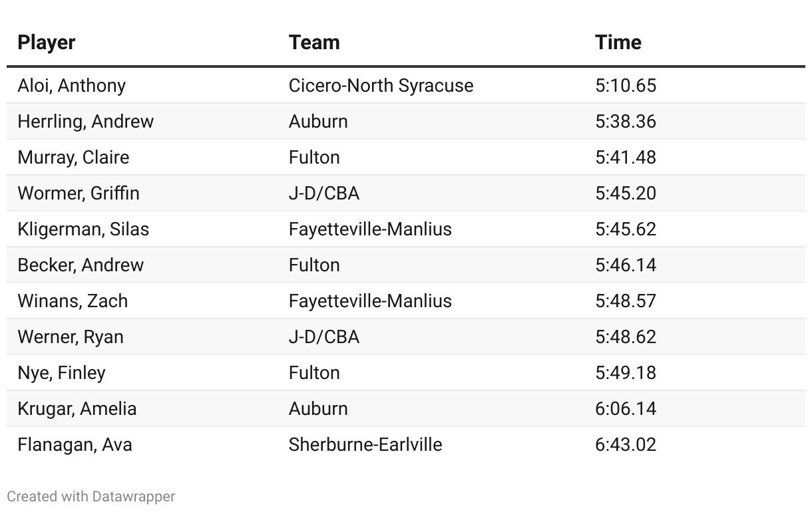
Task: Select player name Aloi, Anthony
Action: click(72, 86)
